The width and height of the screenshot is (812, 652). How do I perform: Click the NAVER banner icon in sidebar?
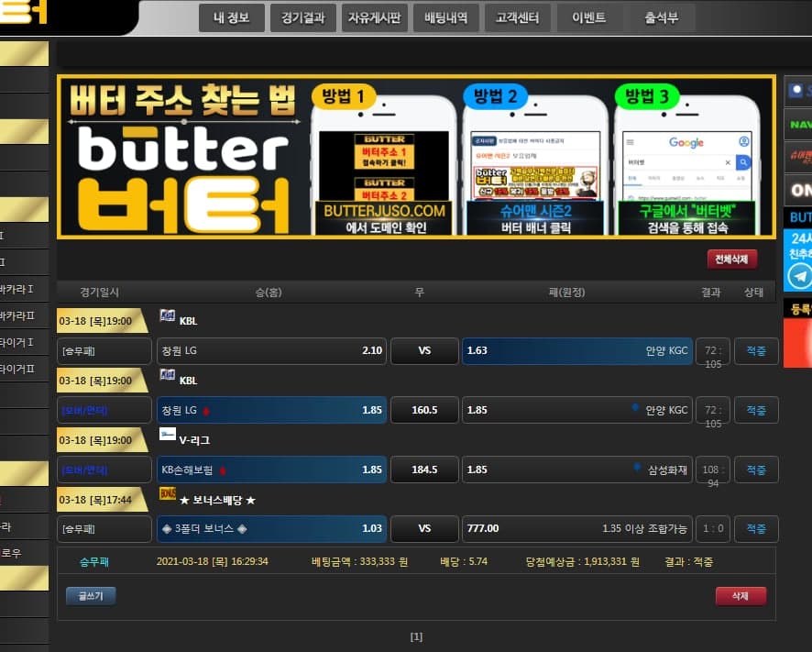[798, 124]
